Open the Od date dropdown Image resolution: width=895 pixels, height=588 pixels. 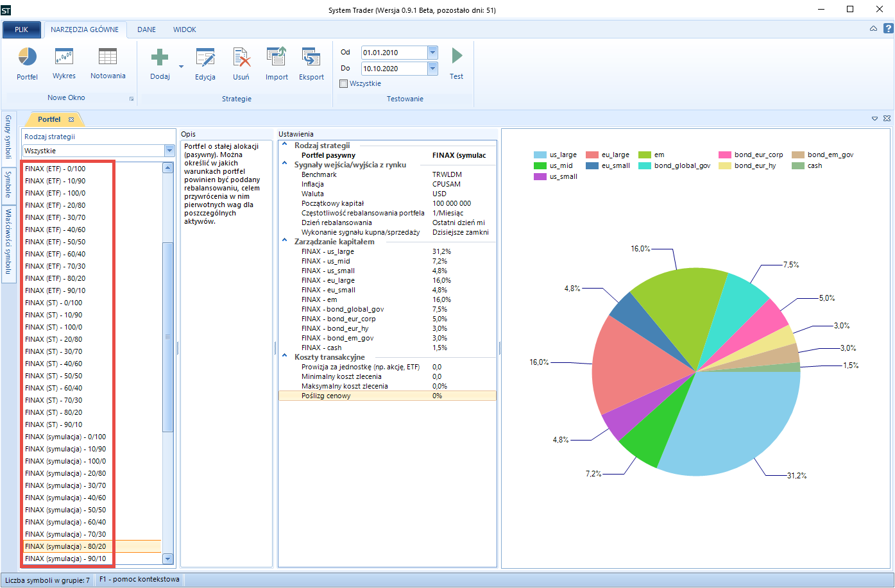pyautogui.click(x=432, y=53)
